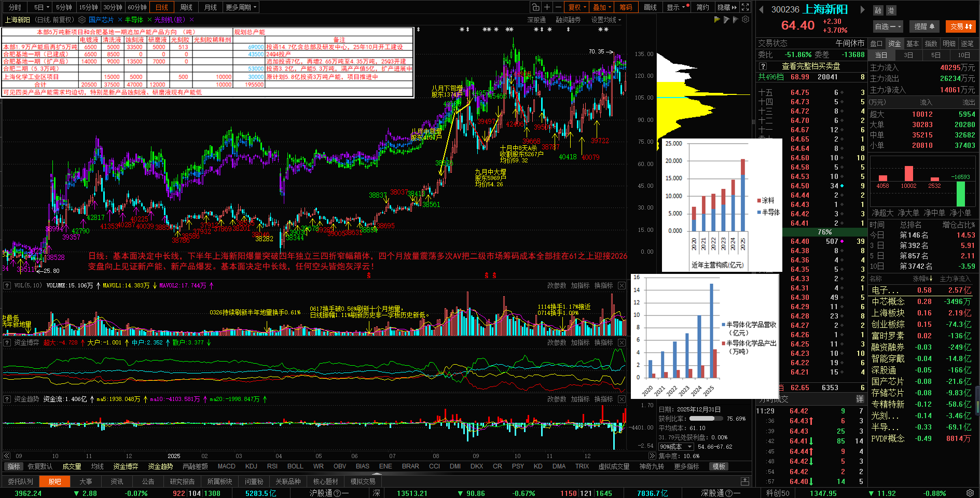Expand hidden panel via 隐藏 arrows
The height and width of the screenshot is (498, 980).
pyautogui.click(x=727, y=7)
